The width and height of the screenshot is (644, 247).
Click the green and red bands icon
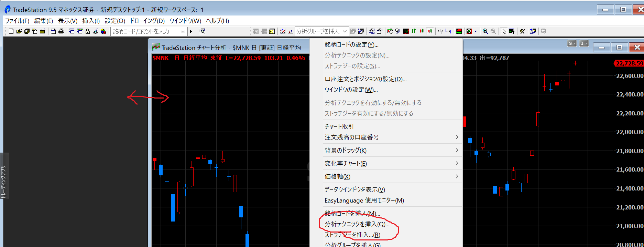(459, 31)
